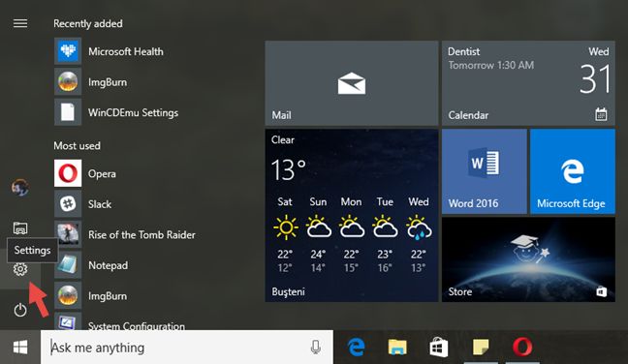This screenshot has height=364, width=628.
Task: Open WinCDEmu Settings app
Action: (116, 112)
